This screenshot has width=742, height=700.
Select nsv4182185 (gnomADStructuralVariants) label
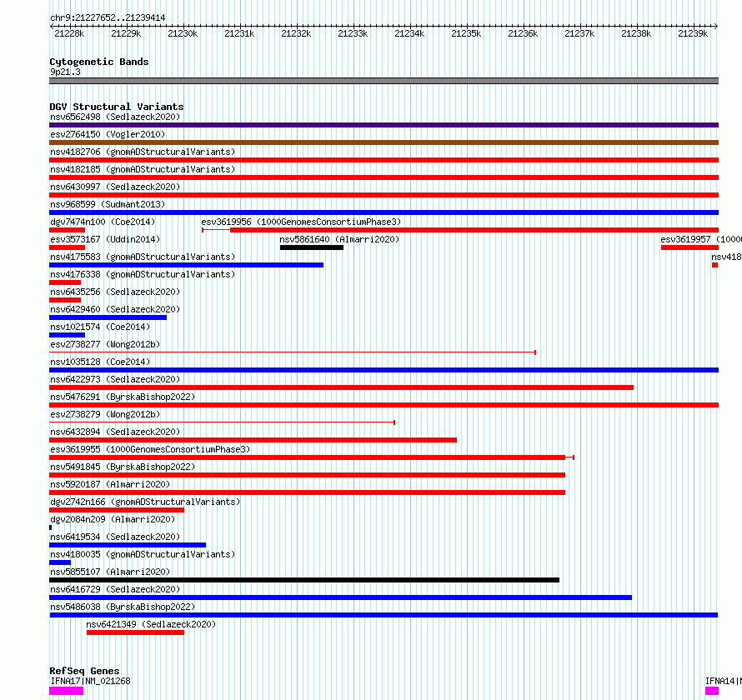pos(143,169)
